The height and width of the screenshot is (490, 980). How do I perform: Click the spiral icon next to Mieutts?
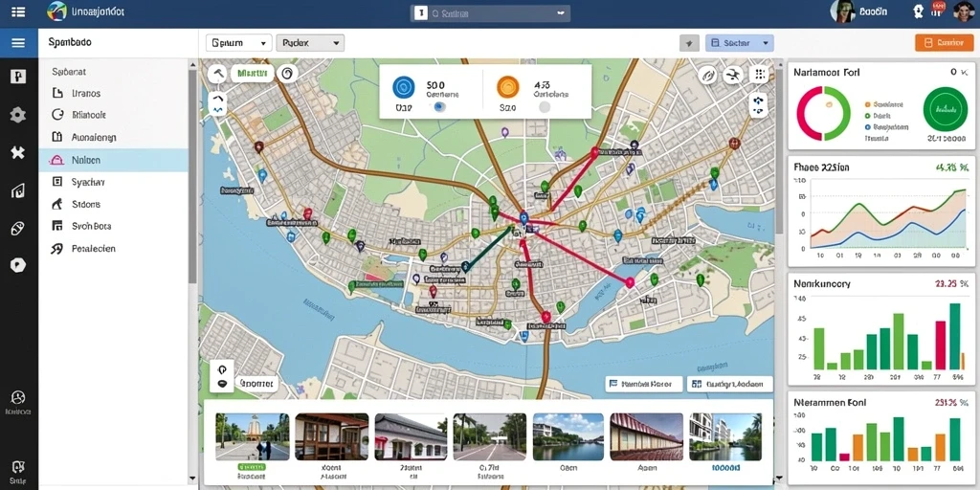click(287, 73)
